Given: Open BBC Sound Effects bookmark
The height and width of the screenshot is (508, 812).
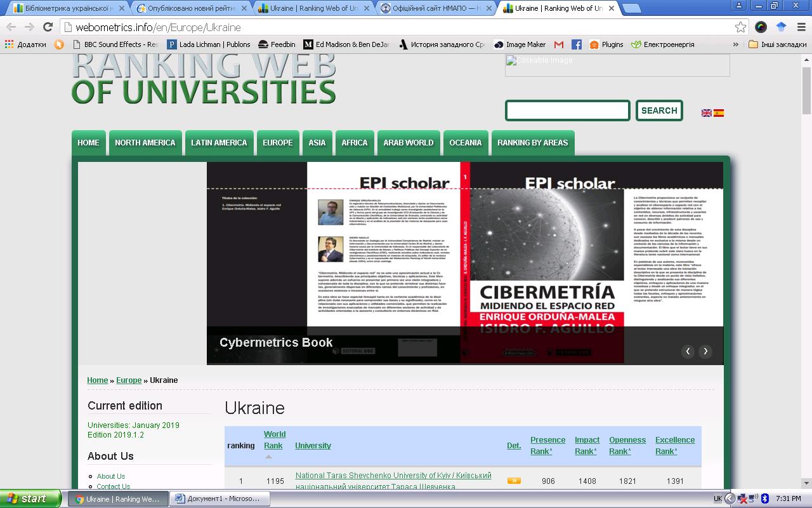Looking at the screenshot, I should [x=115, y=44].
